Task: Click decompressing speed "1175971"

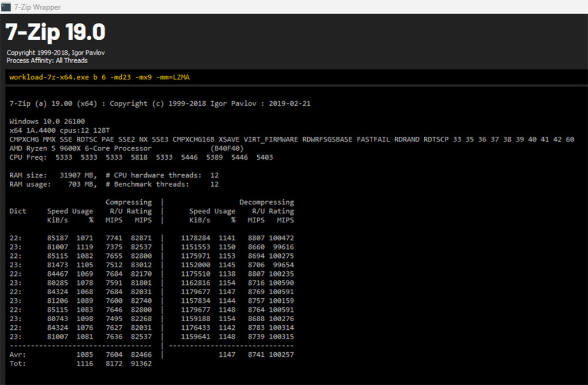Action: click(x=196, y=256)
